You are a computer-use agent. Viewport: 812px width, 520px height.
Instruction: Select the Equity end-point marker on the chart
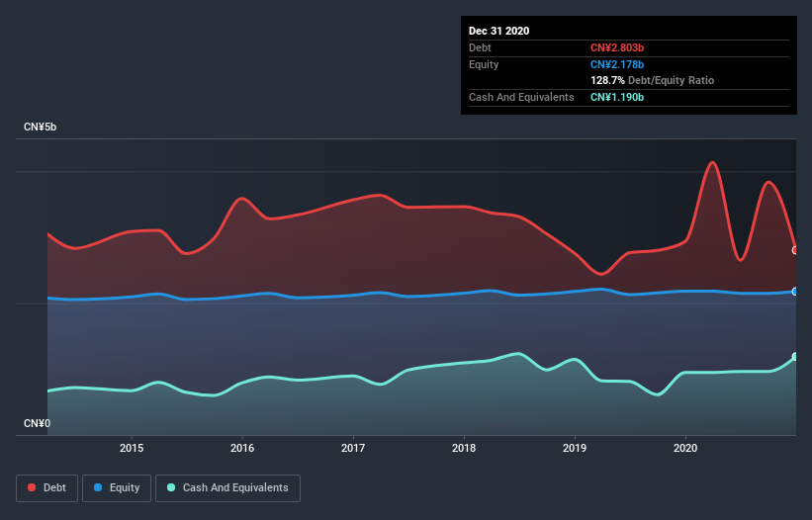795,292
